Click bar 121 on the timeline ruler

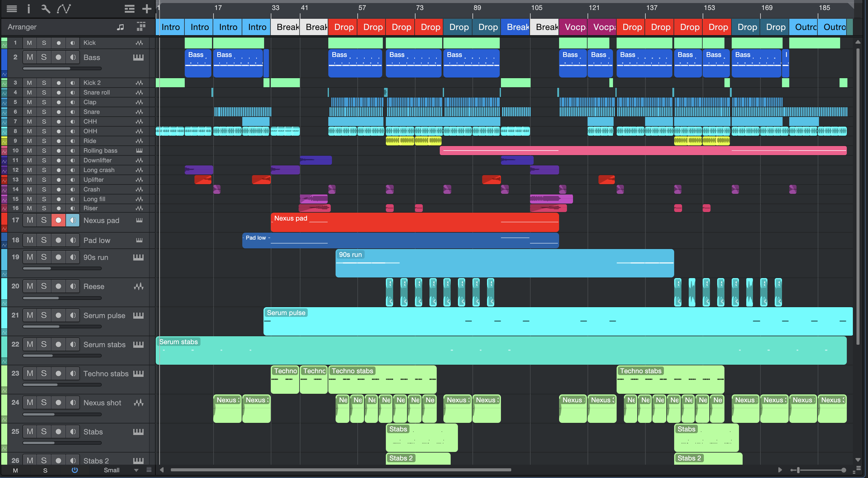594,8
